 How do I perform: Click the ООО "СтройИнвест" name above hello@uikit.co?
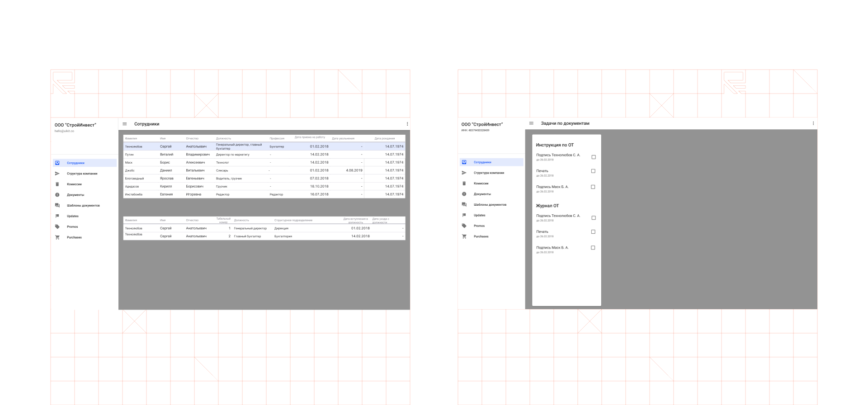pyautogui.click(x=75, y=125)
